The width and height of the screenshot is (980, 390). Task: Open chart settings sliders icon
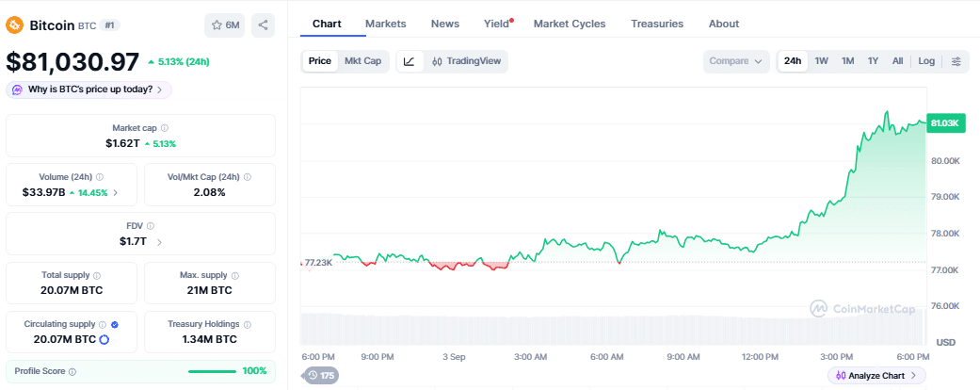[956, 61]
